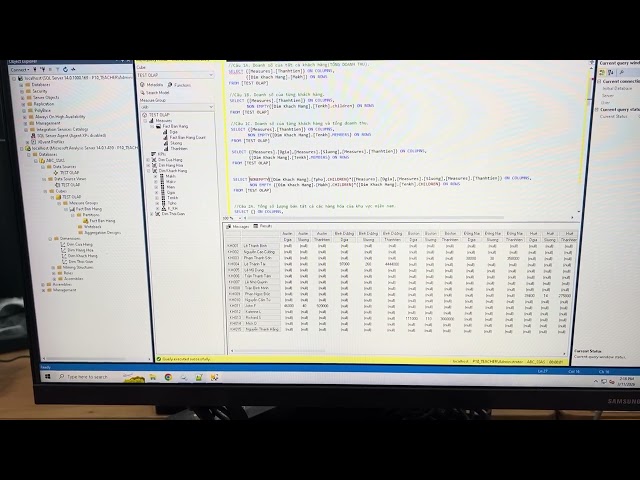Select the Writeback folder

coord(89,227)
